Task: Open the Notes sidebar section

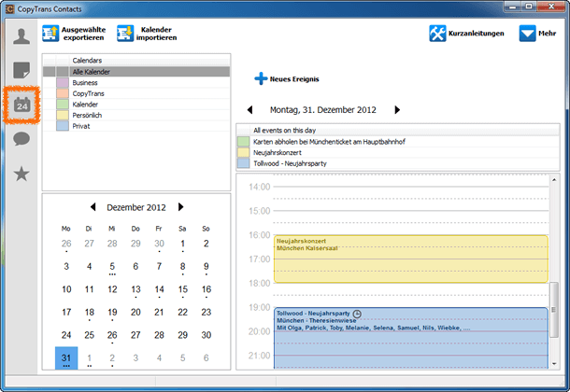Action: [x=21, y=70]
